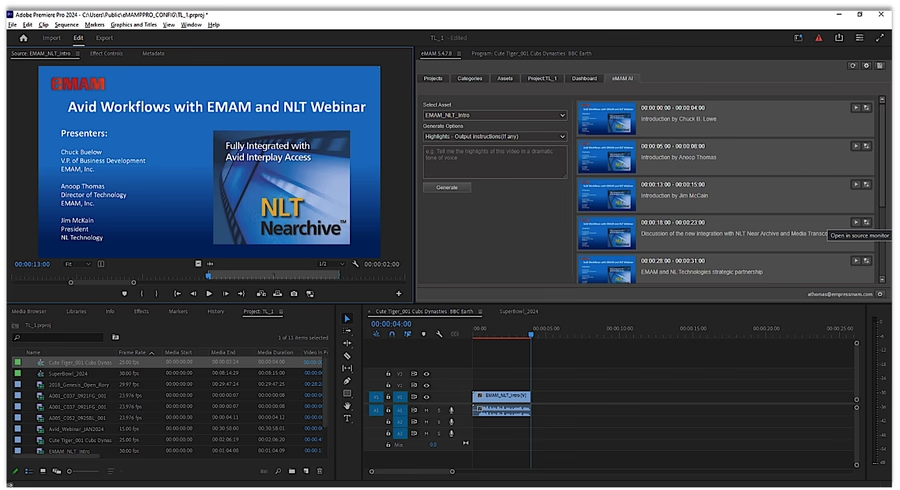This screenshot has height=490, width=900.
Task: Toggle Snap in timeline
Action: pyautogui.click(x=392, y=334)
